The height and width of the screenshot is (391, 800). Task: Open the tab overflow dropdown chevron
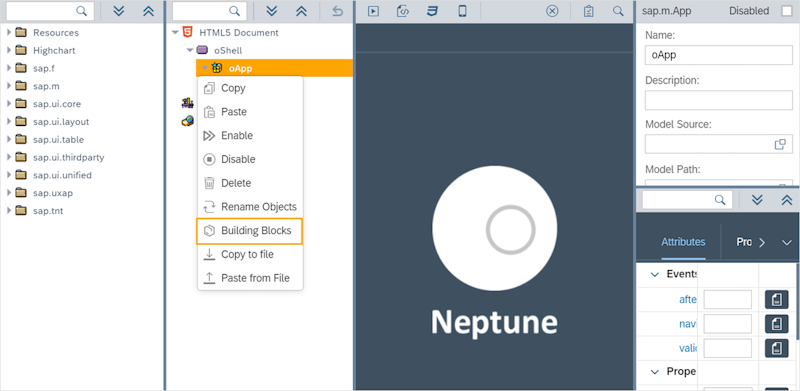(x=786, y=242)
